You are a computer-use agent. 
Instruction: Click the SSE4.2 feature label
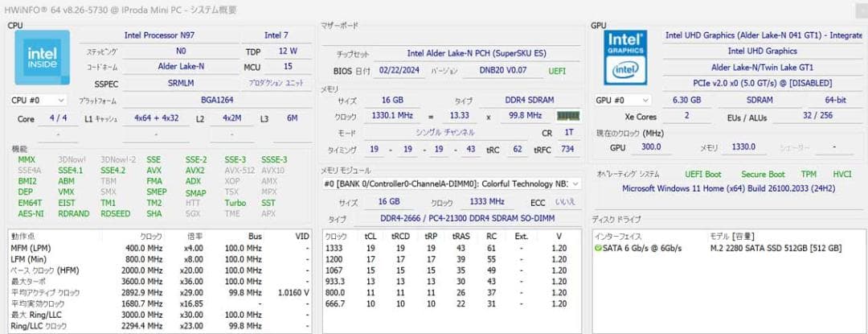coord(113,171)
